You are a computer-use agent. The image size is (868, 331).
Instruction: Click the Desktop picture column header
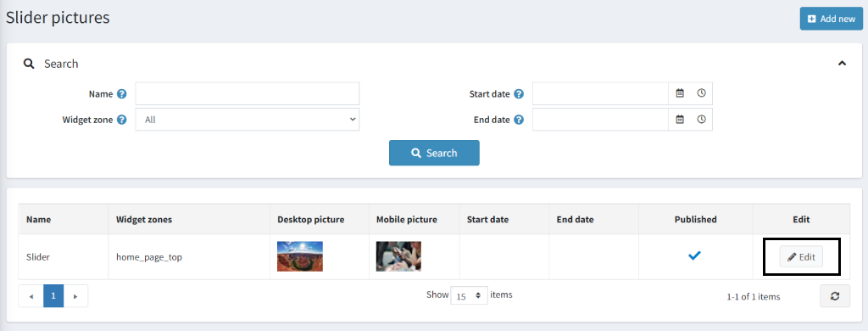tap(320, 219)
